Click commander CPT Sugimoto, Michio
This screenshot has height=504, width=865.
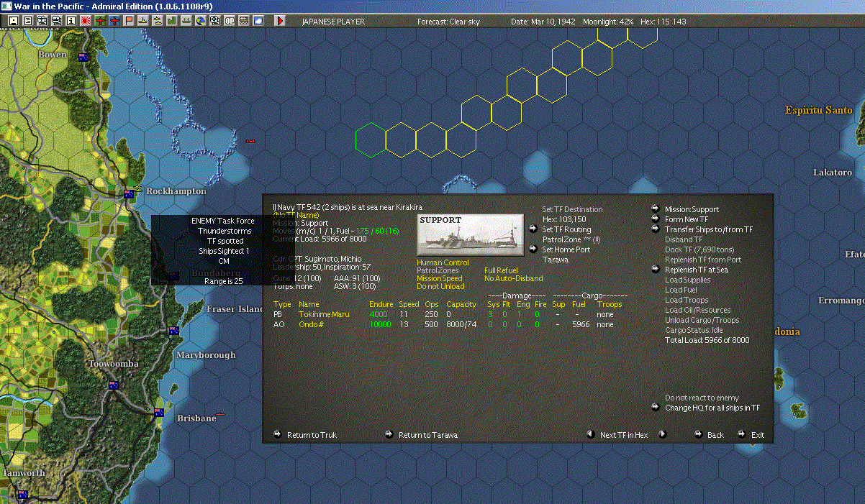pyautogui.click(x=317, y=259)
